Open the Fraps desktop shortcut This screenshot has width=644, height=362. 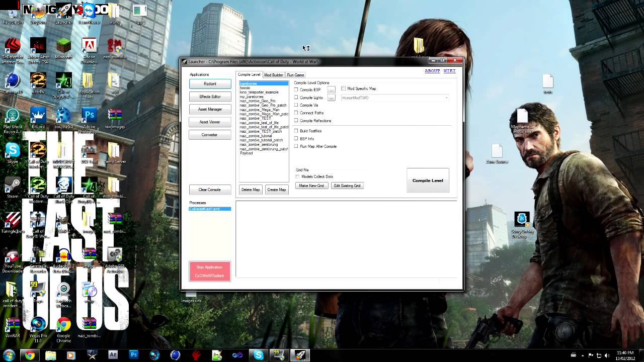point(38,292)
